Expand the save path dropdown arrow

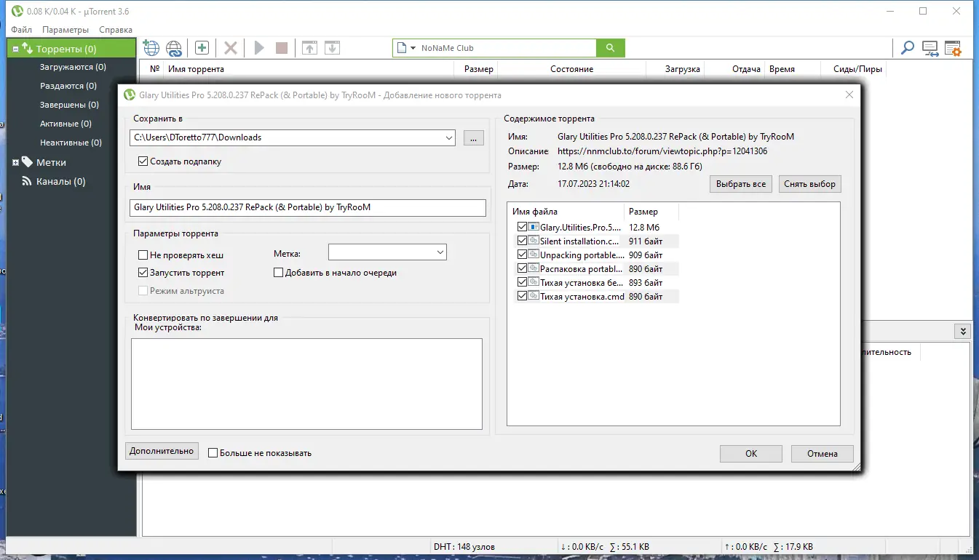[448, 137]
